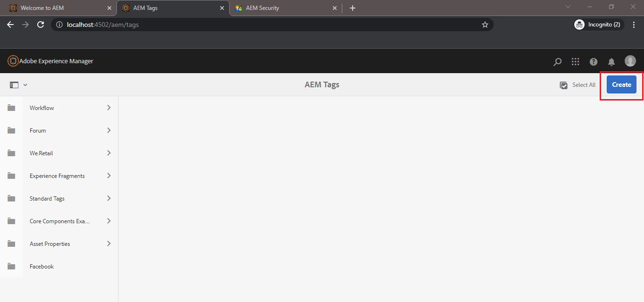Click the Core Components Exa... folder icon
This screenshot has height=302, width=644.
[11, 221]
